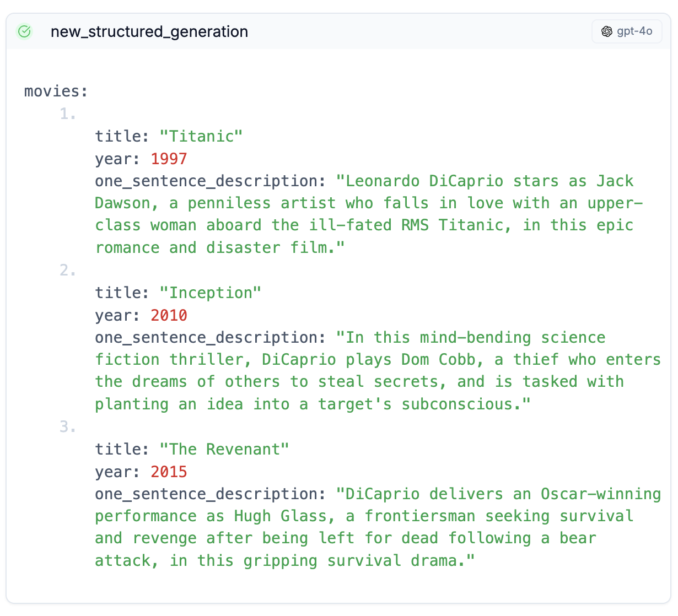Image resolution: width=678 pixels, height=616 pixels.
Task: Select list index "1."
Action: [x=68, y=114]
